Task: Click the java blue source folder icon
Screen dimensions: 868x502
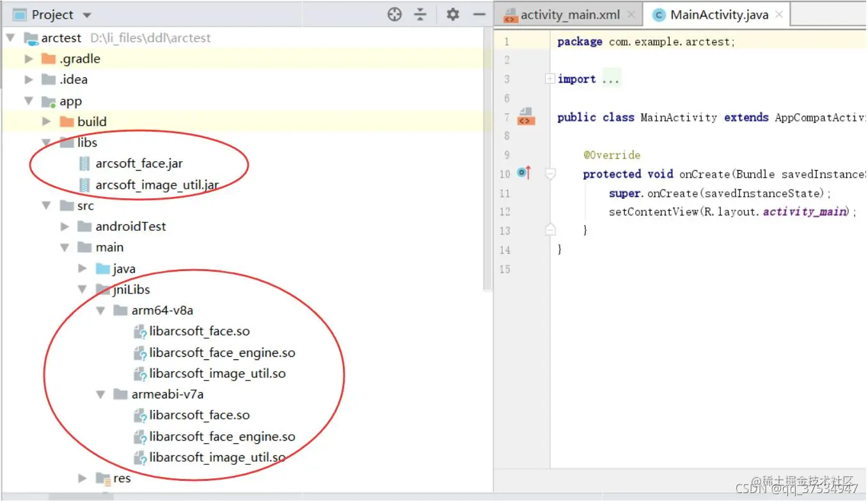Action: [102, 269]
